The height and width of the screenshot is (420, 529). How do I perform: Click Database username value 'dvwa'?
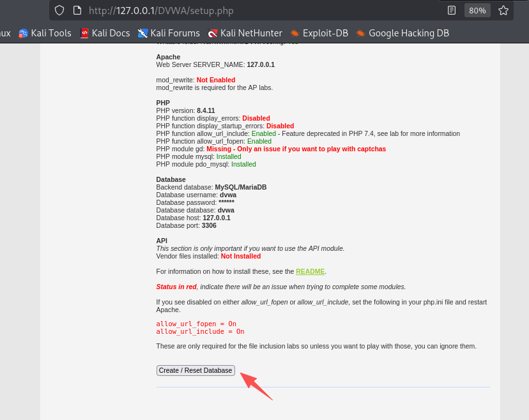(228, 195)
